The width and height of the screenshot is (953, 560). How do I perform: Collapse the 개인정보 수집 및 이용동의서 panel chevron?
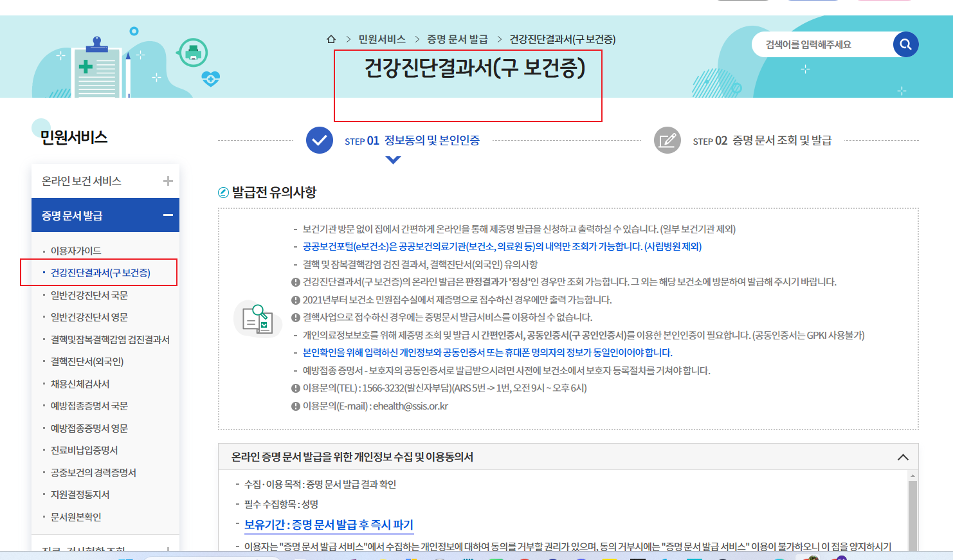click(904, 456)
